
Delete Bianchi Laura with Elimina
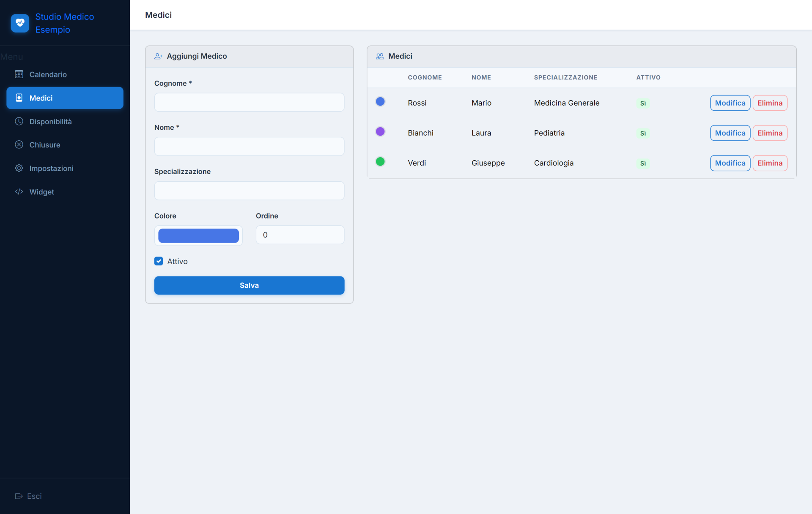pos(770,133)
